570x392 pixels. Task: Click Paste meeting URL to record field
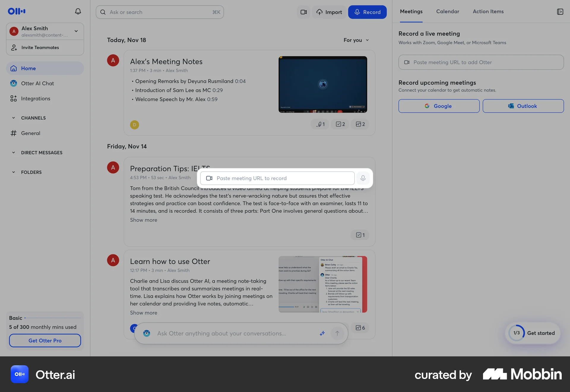pyautogui.click(x=277, y=178)
